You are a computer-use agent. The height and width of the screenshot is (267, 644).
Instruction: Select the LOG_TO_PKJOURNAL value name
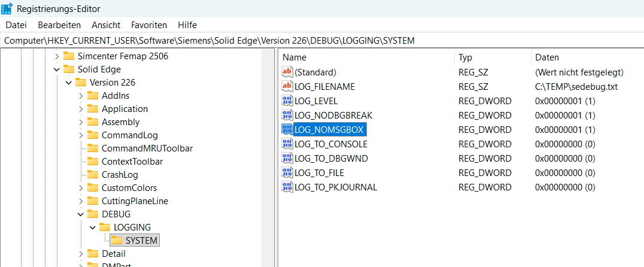click(336, 187)
